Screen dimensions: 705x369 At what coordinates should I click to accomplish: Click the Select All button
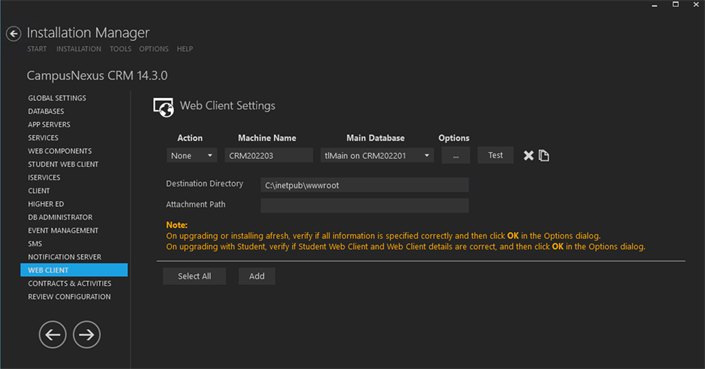194,276
